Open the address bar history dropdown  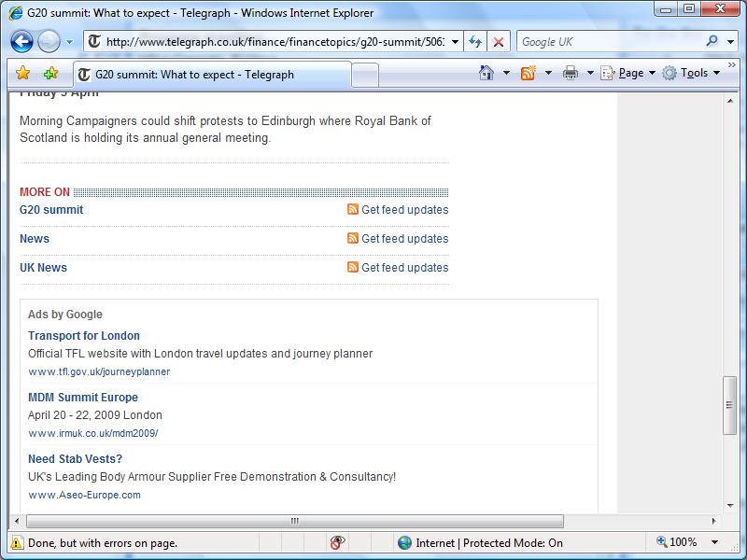(455, 42)
